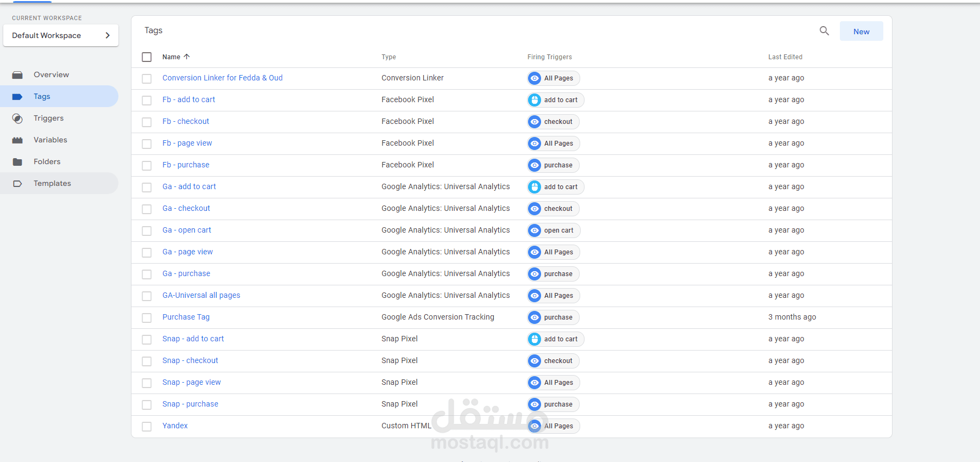
Task: Check the GA-Universal all pages checkbox
Action: pos(147,296)
